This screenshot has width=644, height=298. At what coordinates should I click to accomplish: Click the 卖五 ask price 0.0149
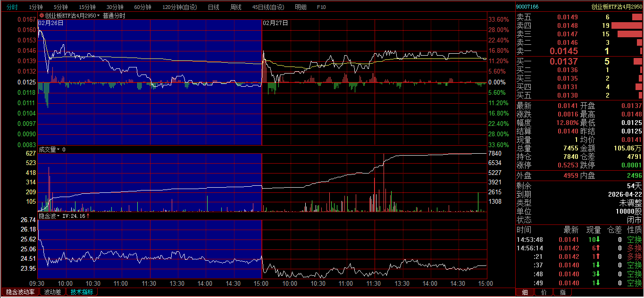(x=568, y=17)
